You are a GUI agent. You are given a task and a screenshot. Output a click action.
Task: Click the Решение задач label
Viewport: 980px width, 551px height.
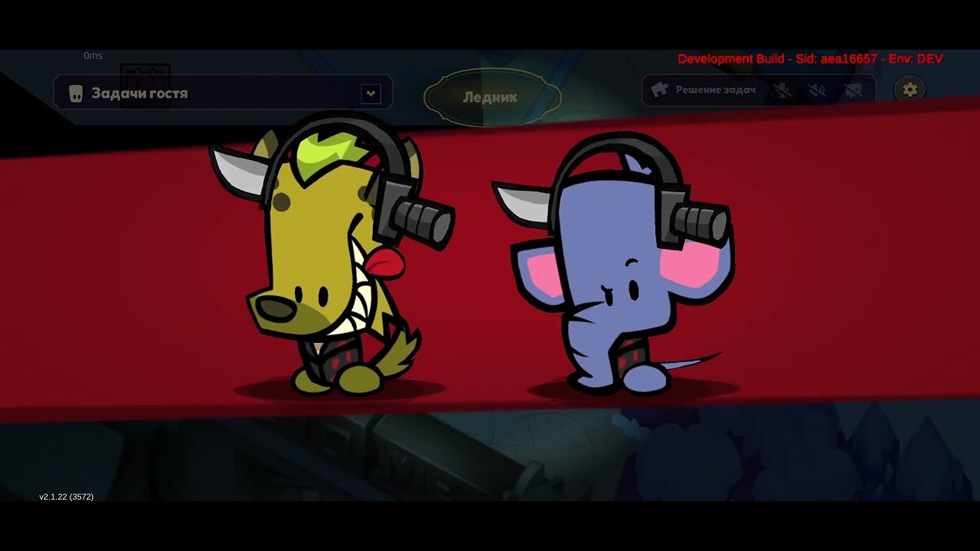pos(716,90)
